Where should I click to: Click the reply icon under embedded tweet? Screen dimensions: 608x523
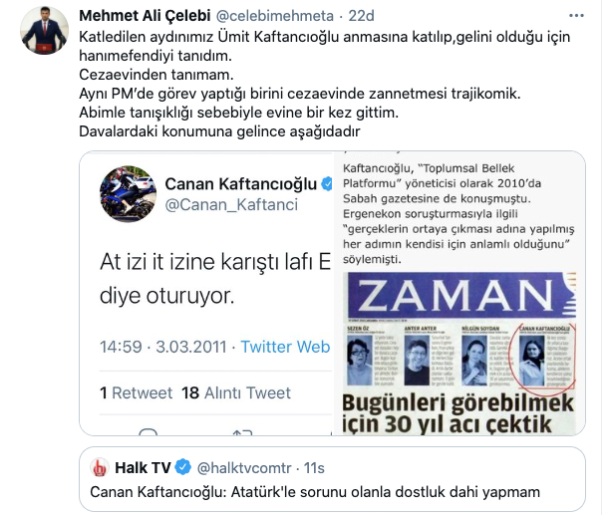148,432
